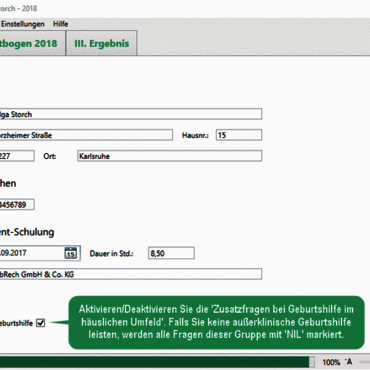Screen dimensions: 370x370
Task: Click the 'Dauer in Std.:' label
Action: (111, 254)
